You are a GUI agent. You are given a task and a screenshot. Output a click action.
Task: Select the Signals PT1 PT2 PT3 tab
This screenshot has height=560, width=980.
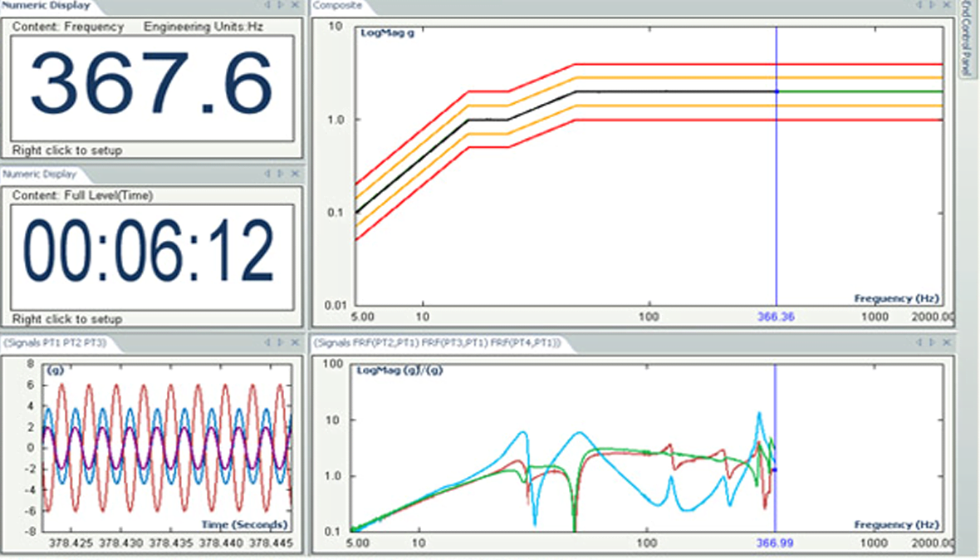point(55,342)
